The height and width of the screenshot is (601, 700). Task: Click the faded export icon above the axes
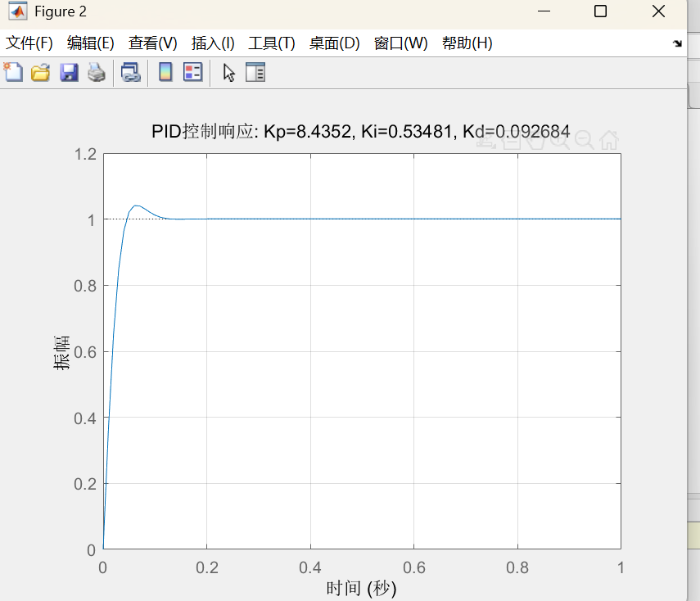[x=486, y=141]
